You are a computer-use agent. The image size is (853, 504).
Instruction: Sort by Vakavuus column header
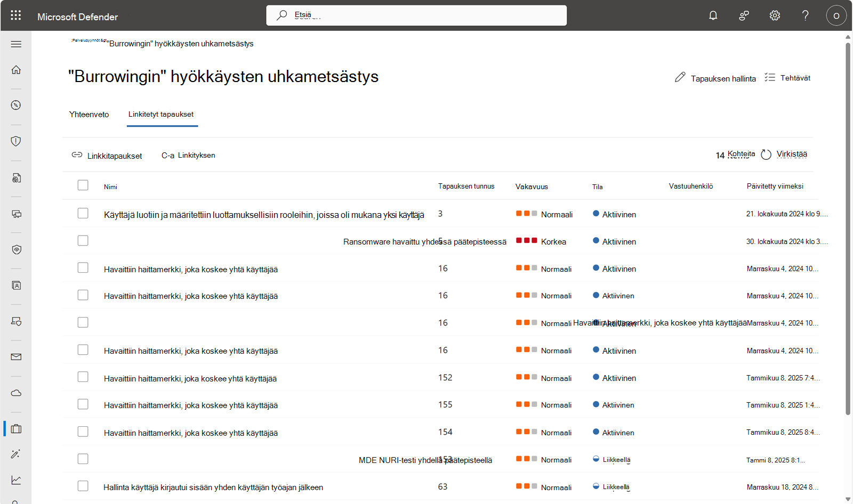click(x=532, y=187)
